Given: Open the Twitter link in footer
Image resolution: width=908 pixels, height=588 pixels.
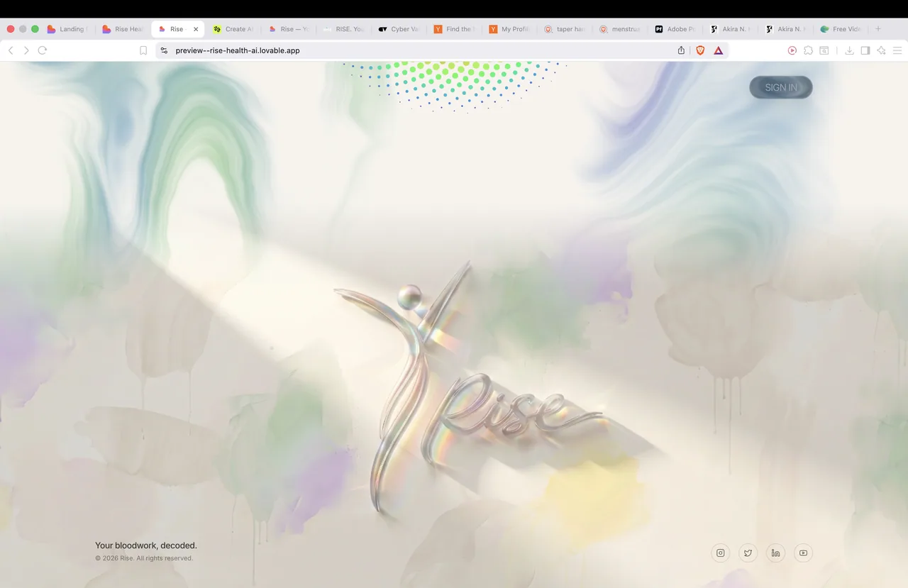Looking at the screenshot, I should point(748,553).
